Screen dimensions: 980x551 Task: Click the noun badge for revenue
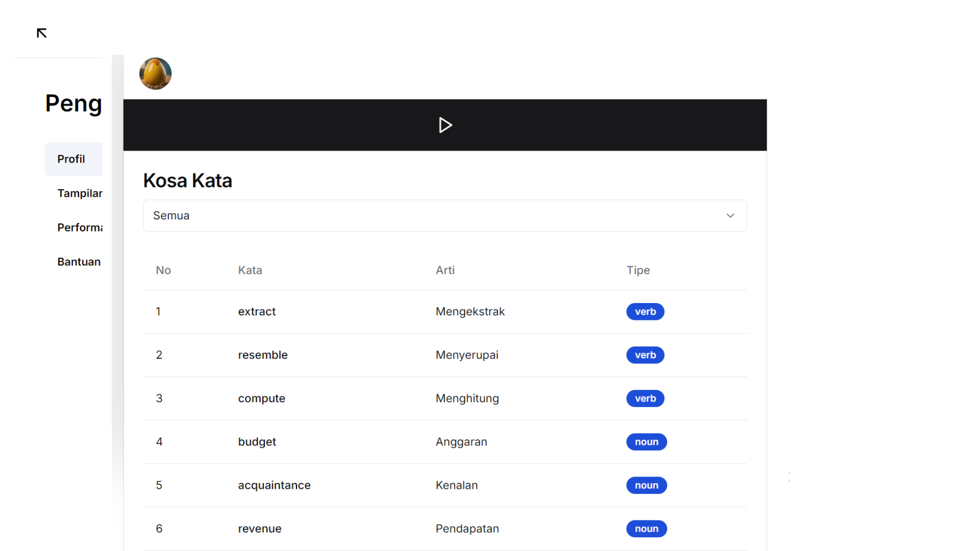(x=646, y=529)
